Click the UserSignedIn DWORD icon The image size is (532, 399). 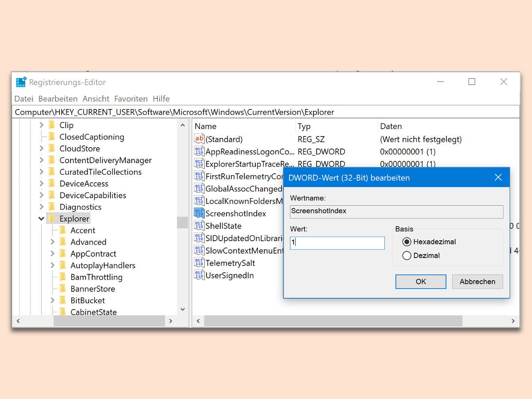tap(199, 275)
